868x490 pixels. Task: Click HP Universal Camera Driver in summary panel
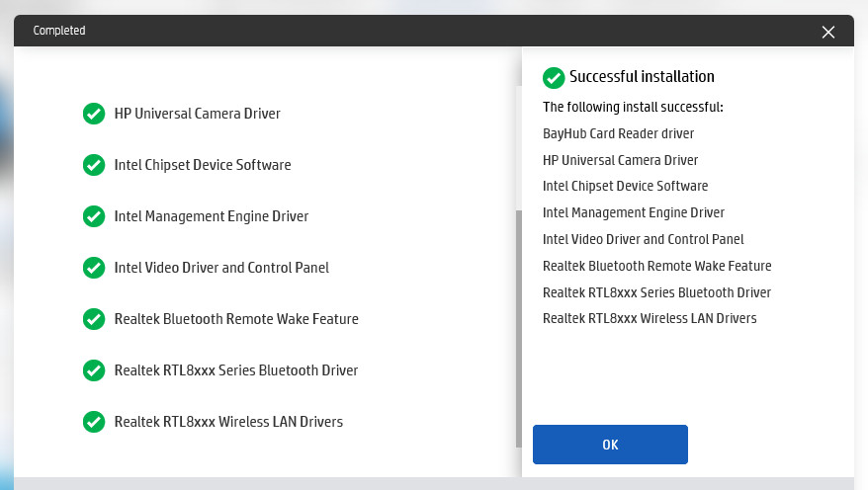[x=620, y=160]
